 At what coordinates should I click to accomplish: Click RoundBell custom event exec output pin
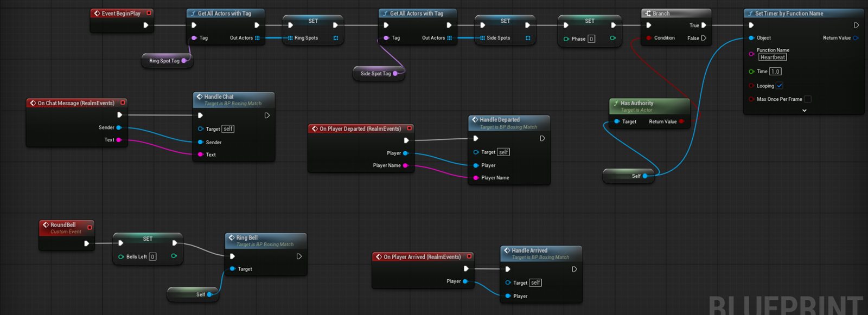pos(86,243)
